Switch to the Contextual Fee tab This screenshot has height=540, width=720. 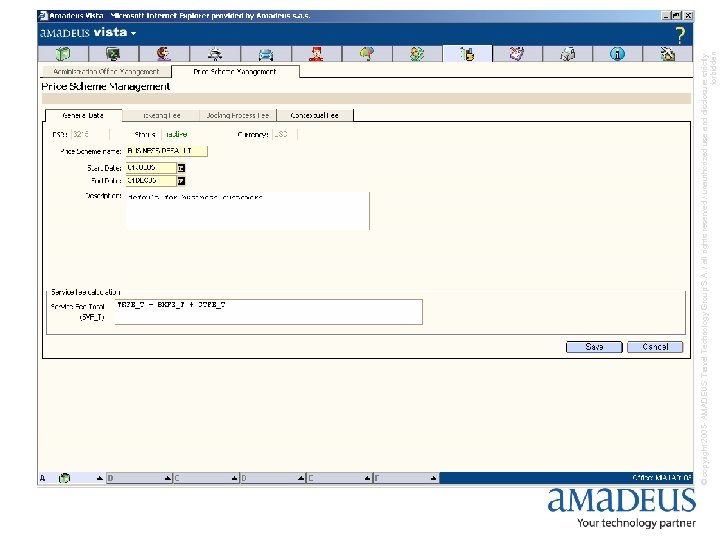click(315, 115)
